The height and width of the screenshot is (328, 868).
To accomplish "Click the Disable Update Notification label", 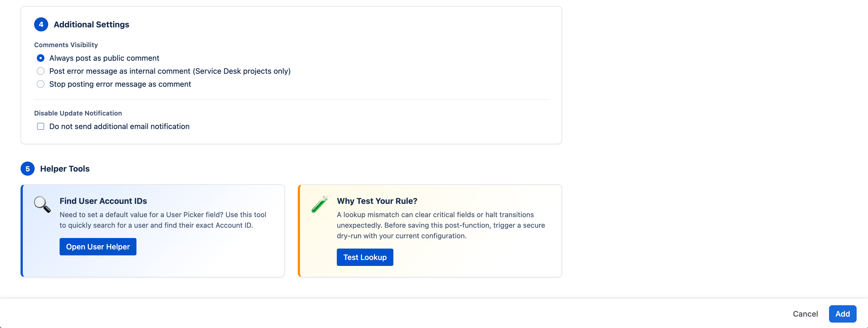I will click(x=78, y=113).
